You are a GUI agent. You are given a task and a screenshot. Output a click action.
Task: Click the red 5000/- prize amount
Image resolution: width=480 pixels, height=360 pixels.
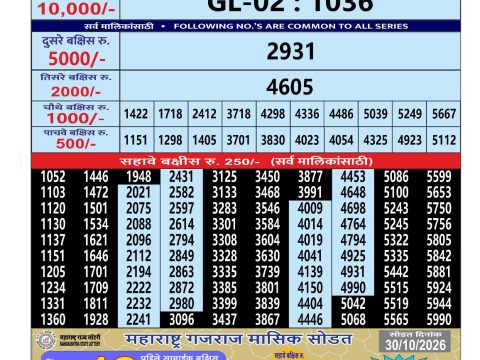point(77,59)
